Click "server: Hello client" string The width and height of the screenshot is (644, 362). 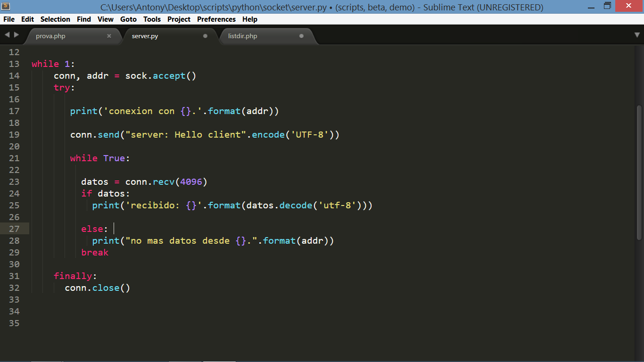tap(186, 135)
